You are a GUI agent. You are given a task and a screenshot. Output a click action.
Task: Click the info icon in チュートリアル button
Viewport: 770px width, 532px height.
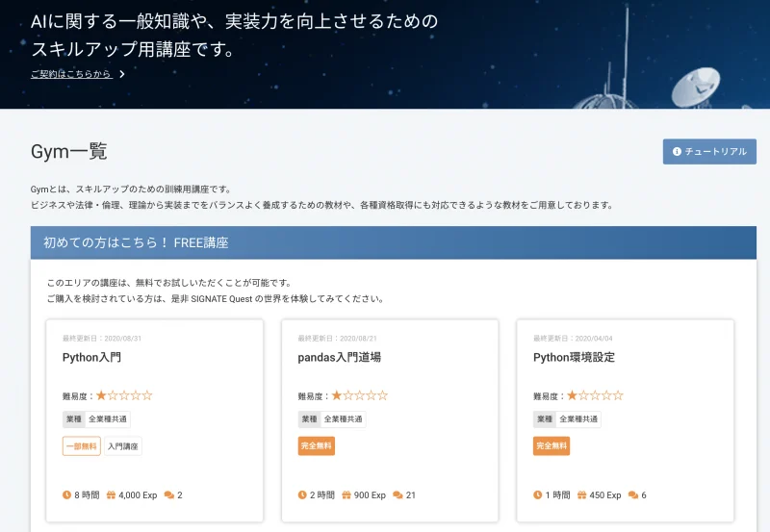(x=677, y=152)
